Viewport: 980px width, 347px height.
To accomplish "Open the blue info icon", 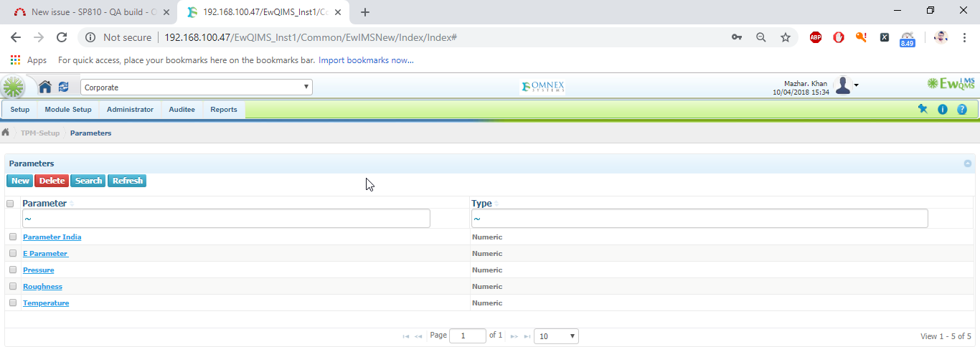I will 943,110.
